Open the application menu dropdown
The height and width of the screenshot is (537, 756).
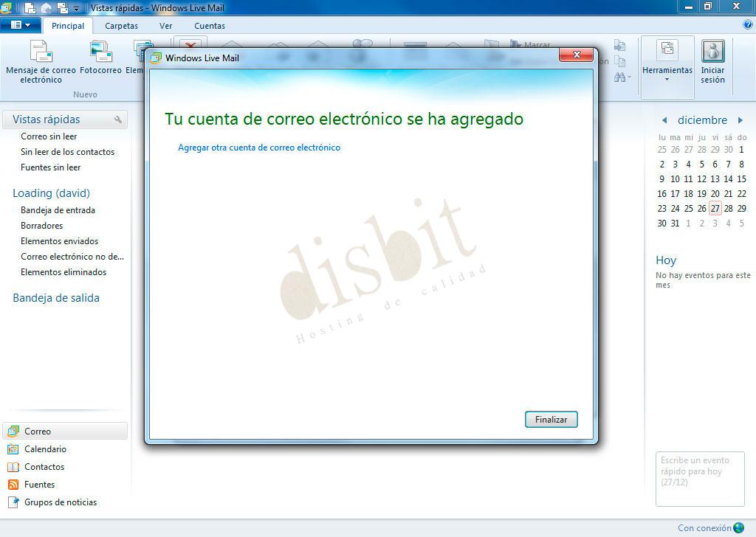(21, 25)
